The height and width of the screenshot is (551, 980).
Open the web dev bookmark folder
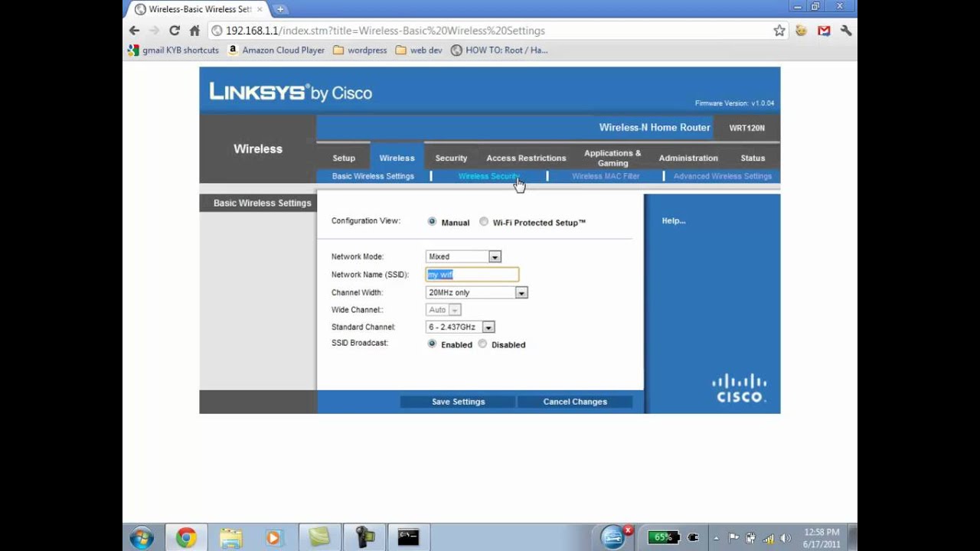tap(420, 51)
